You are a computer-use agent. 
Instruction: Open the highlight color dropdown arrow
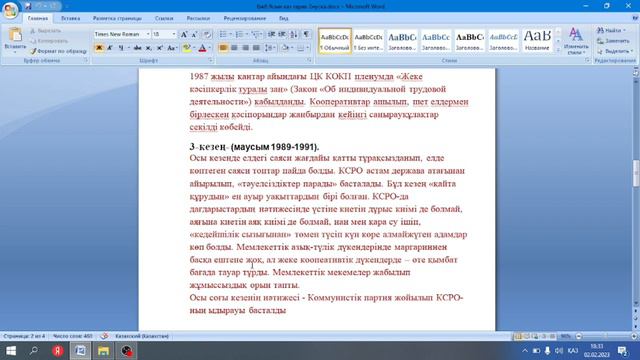click(194, 48)
